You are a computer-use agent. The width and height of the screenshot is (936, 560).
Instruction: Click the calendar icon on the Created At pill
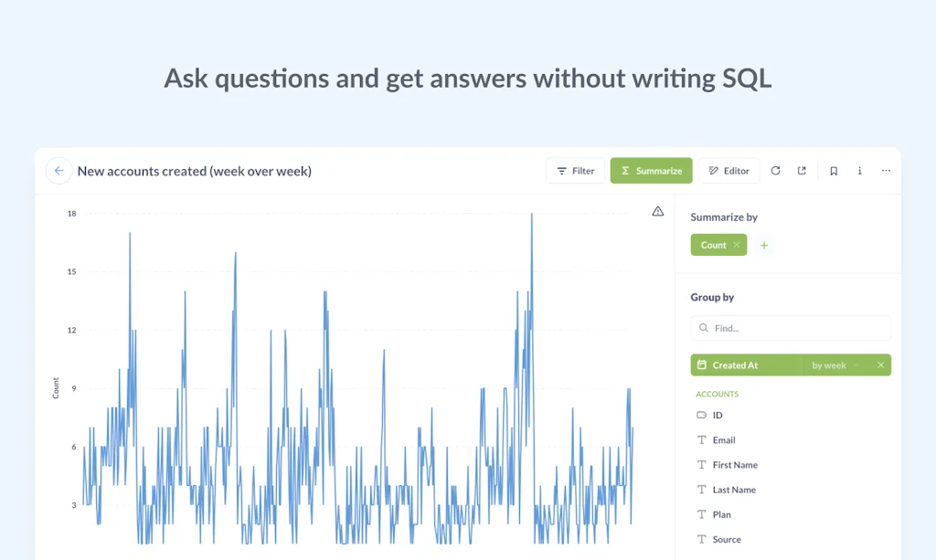702,365
